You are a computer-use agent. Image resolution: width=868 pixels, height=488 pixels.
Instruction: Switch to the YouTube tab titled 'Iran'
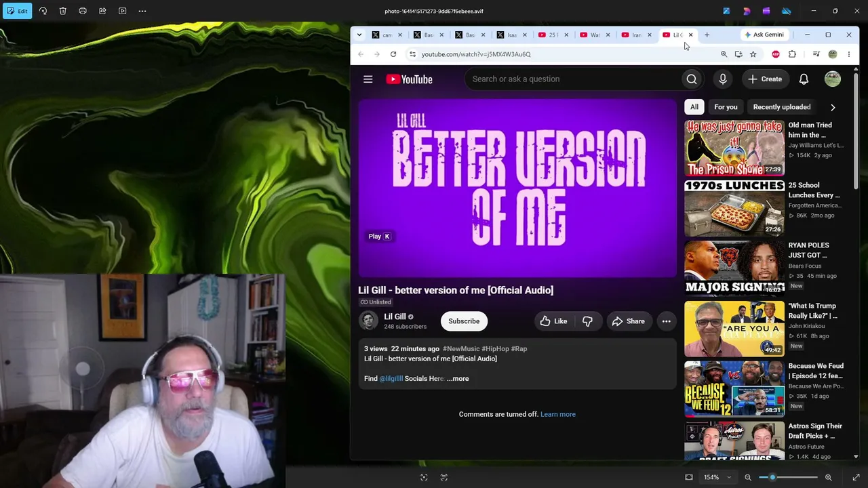coord(636,35)
